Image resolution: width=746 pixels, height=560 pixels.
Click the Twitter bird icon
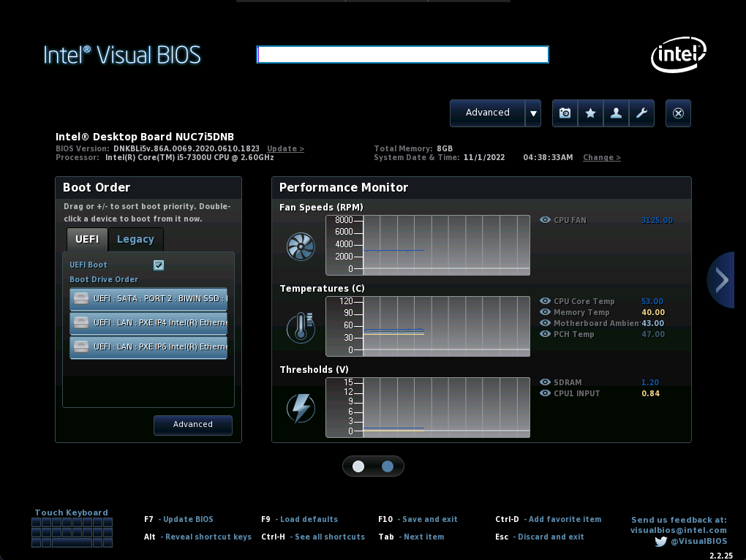(x=661, y=542)
